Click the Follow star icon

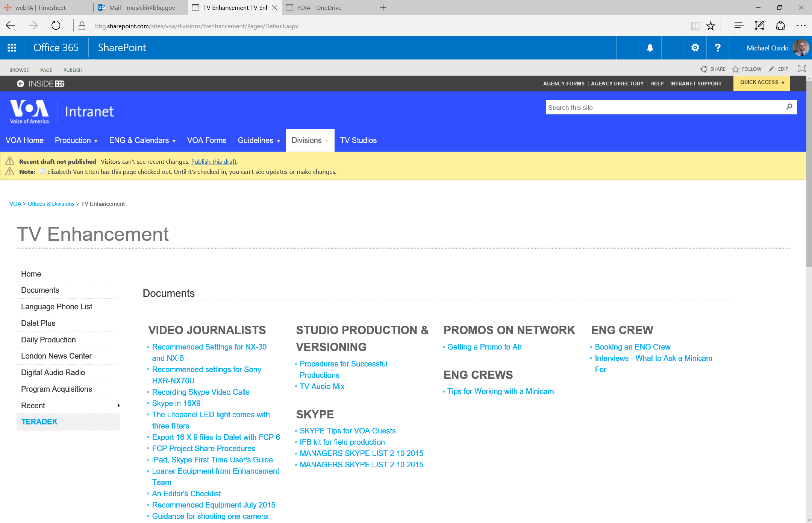(736, 69)
